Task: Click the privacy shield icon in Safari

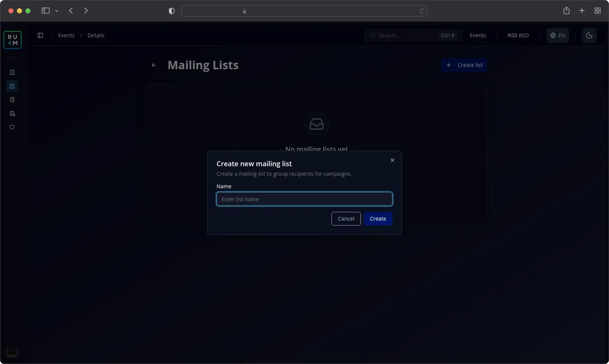Action: 172,11
